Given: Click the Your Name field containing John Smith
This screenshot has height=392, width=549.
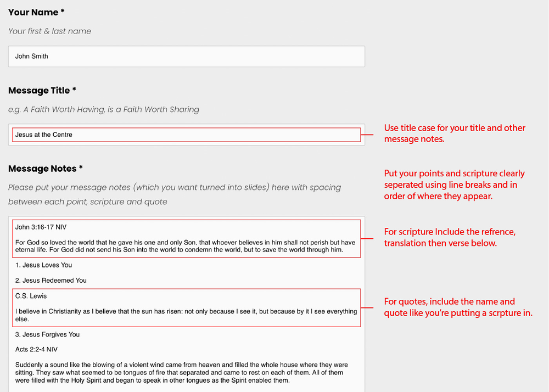Looking at the screenshot, I should 187,57.
